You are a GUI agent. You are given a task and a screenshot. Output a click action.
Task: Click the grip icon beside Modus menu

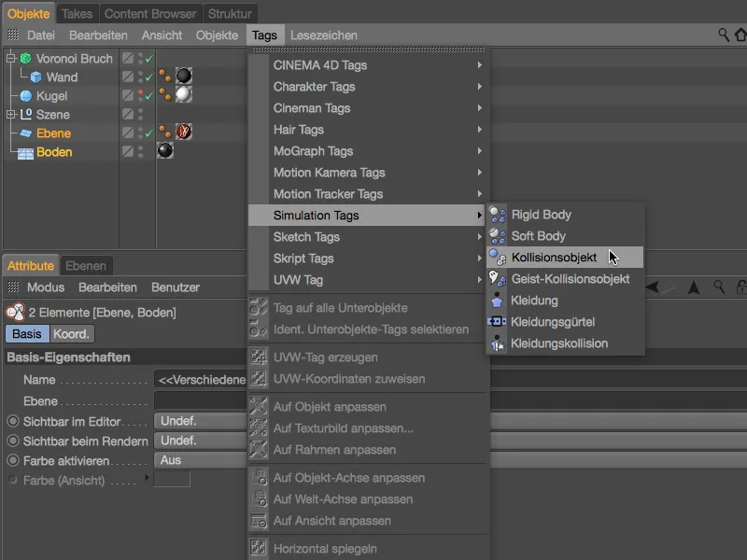click(13, 287)
